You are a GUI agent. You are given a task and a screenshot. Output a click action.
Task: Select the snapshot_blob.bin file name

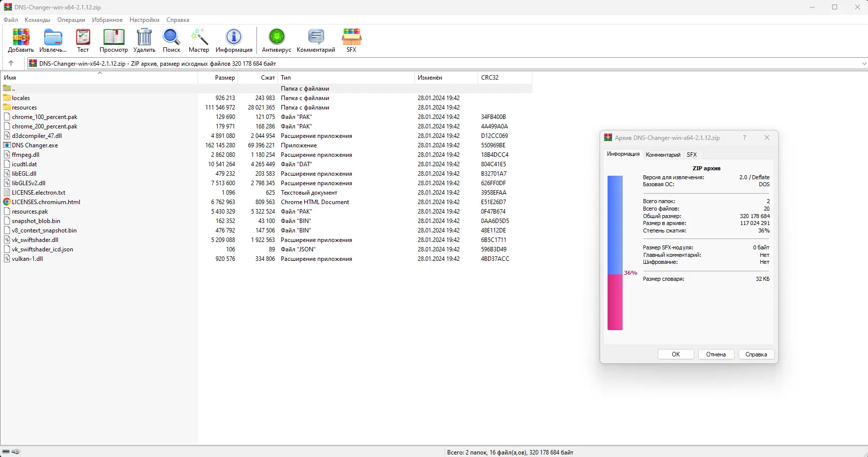[36, 221]
